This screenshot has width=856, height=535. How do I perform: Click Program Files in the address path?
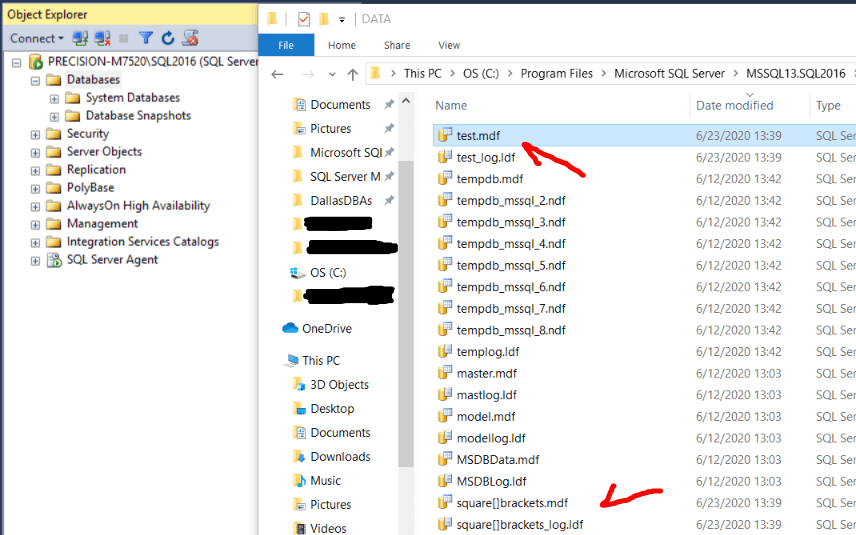[556, 74]
